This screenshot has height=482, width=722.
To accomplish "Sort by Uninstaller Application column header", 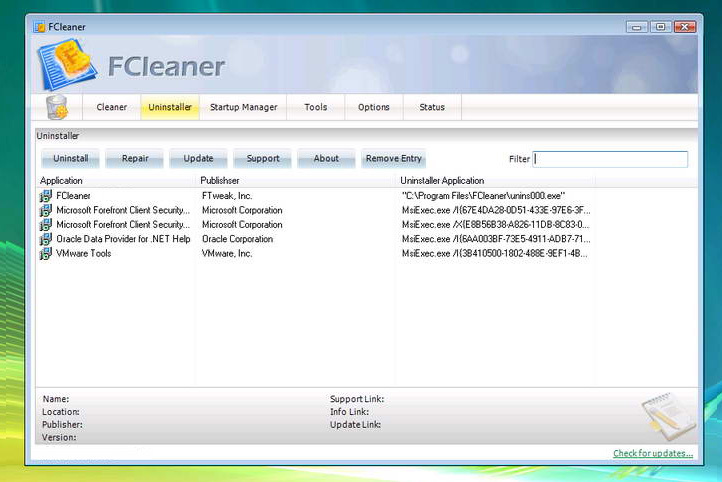I will point(495,180).
